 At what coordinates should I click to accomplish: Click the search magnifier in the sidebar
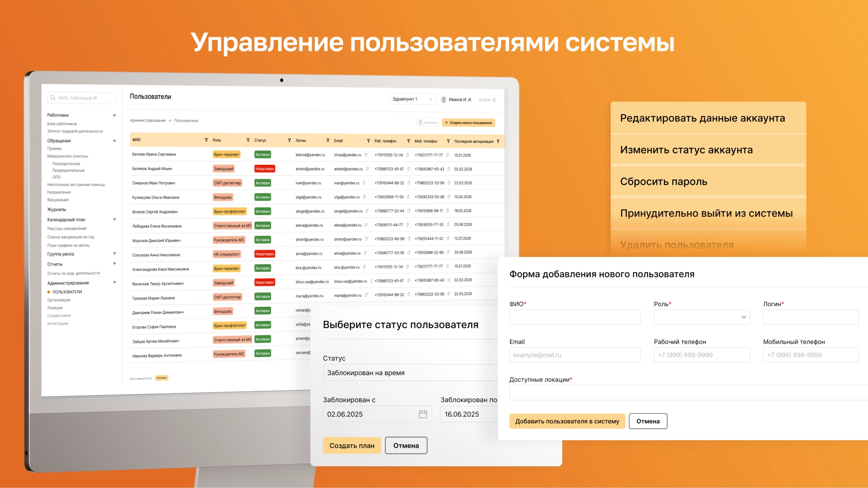pyautogui.click(x=53, y=97)
